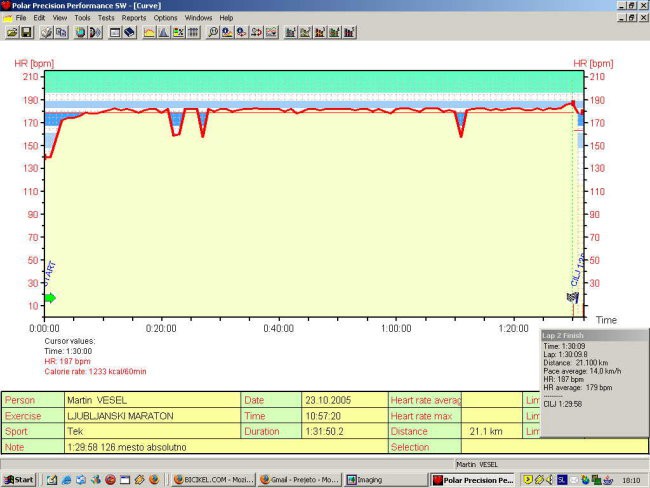Click 'Calorie rate: 1233 kcal/60min' text

pos(95,371)
